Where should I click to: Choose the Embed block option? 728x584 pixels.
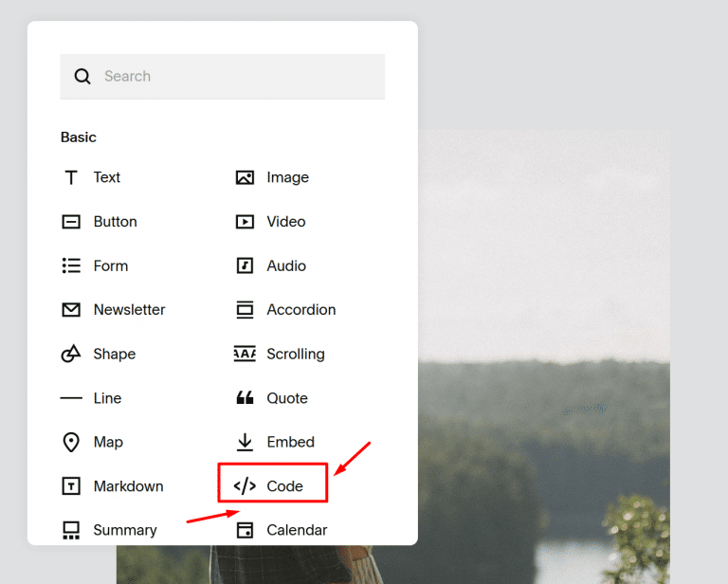click(x=290, y=442)
